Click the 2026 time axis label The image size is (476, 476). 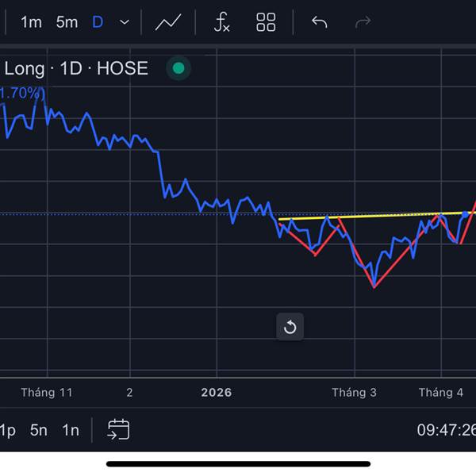(217, 393)
